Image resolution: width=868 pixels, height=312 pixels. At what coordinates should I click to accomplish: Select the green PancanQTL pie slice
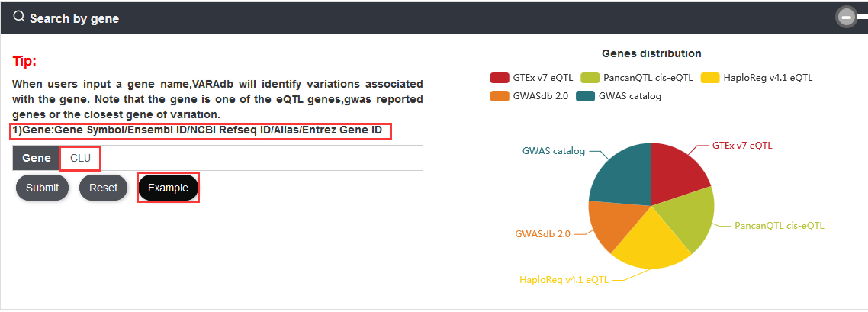pyautogui.click(x=690, y=221)
